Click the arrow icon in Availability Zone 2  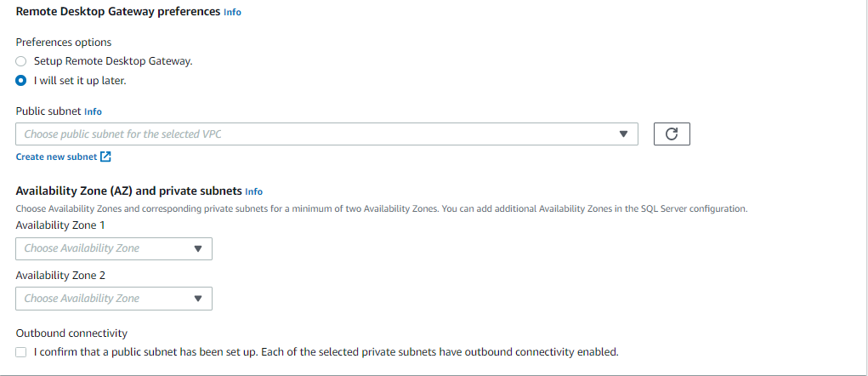point(198,299)
